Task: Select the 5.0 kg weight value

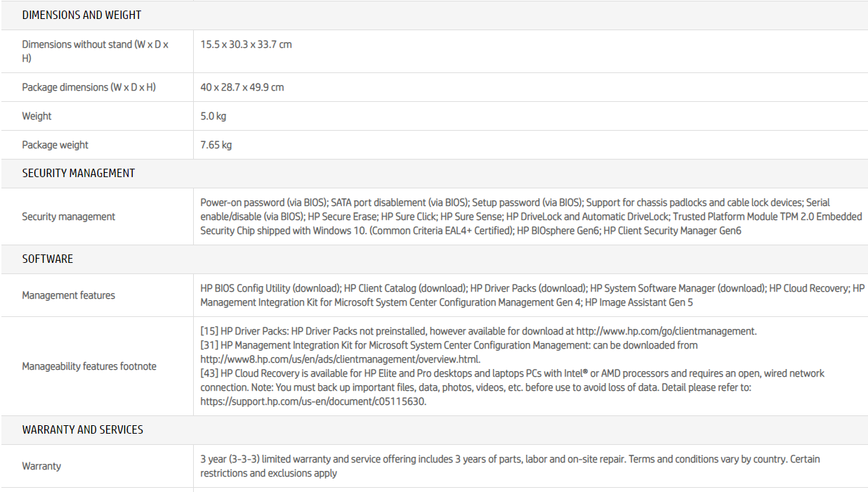Action: [x=213, y=116]
